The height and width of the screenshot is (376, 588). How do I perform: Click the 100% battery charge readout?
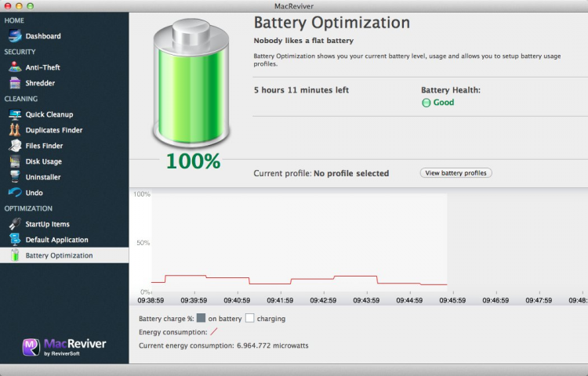(x=193, y=161)
